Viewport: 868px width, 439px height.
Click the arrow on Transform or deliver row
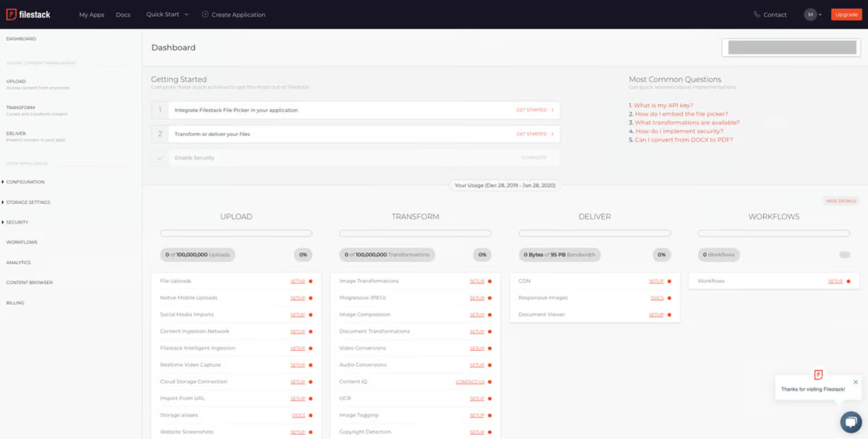pos(553,134)
